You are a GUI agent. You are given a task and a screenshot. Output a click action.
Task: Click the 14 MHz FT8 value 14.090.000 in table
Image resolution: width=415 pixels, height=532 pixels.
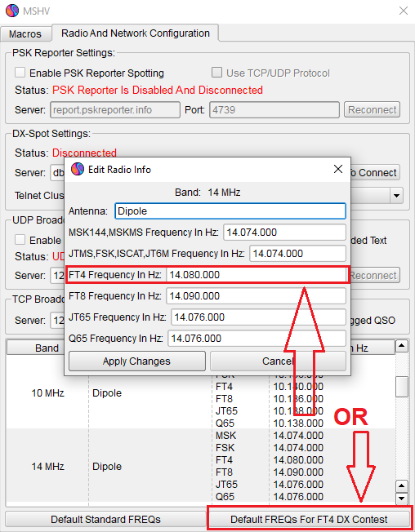tap(298, 472)
